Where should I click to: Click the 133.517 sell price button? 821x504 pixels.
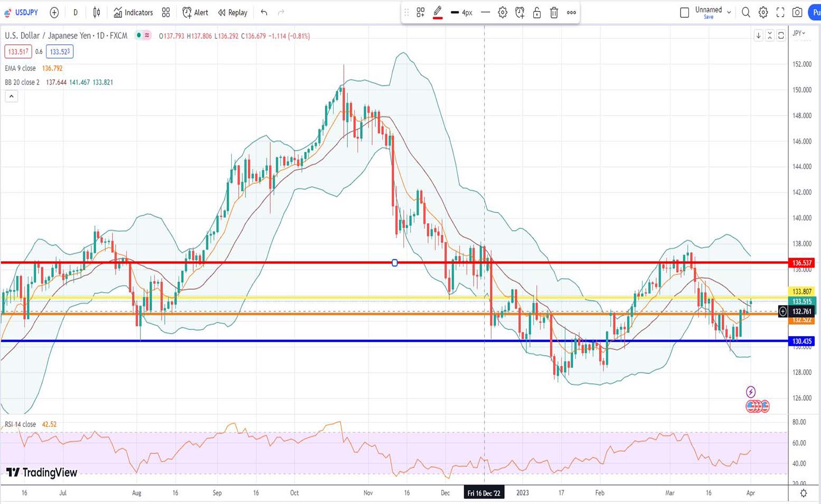pyautogui.click(x=18, y=52)
